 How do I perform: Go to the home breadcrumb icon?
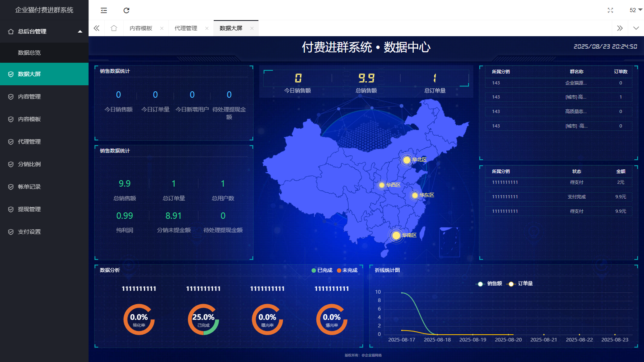click(114, 28)
